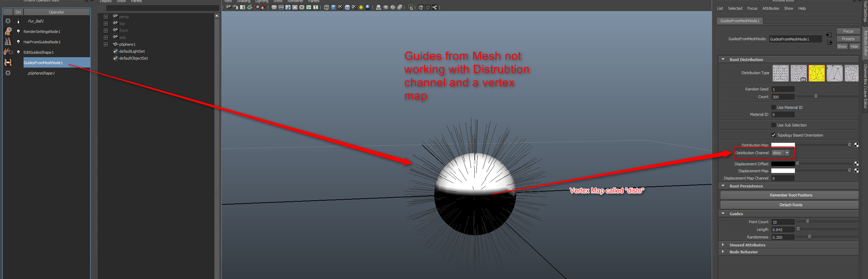
Task: Uncheck Topology Based Orientation
Action: pyautogui.click(x=773, y=135)
